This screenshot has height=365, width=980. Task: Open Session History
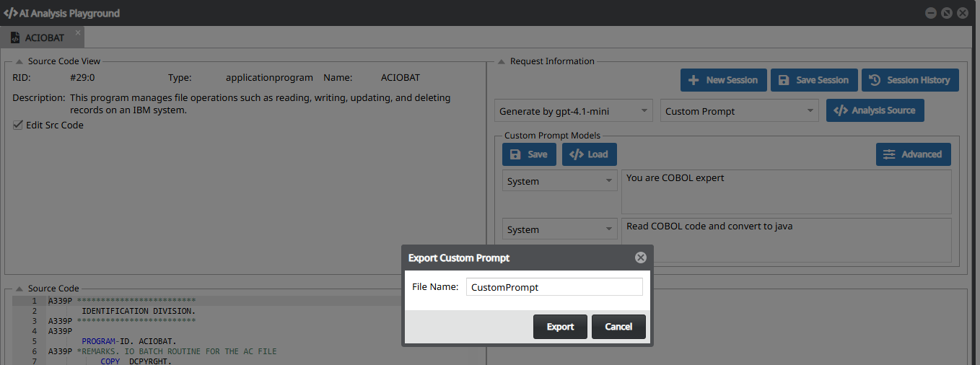click(x=910, y=80)
